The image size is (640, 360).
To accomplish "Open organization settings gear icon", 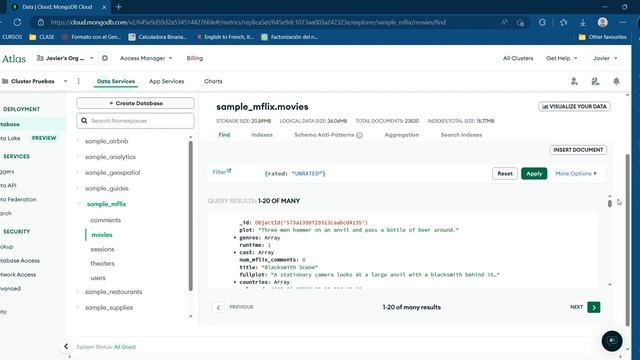I will pyautogui.click(x=105, y=58).
